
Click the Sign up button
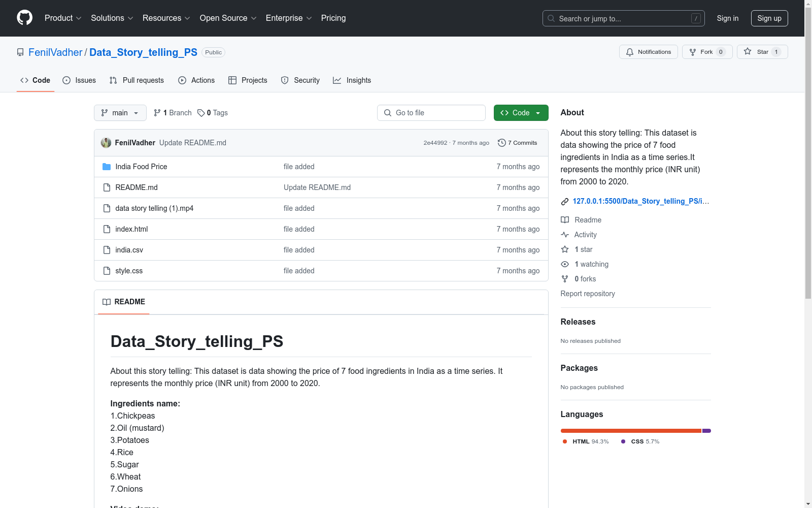(x=769, y=18)
